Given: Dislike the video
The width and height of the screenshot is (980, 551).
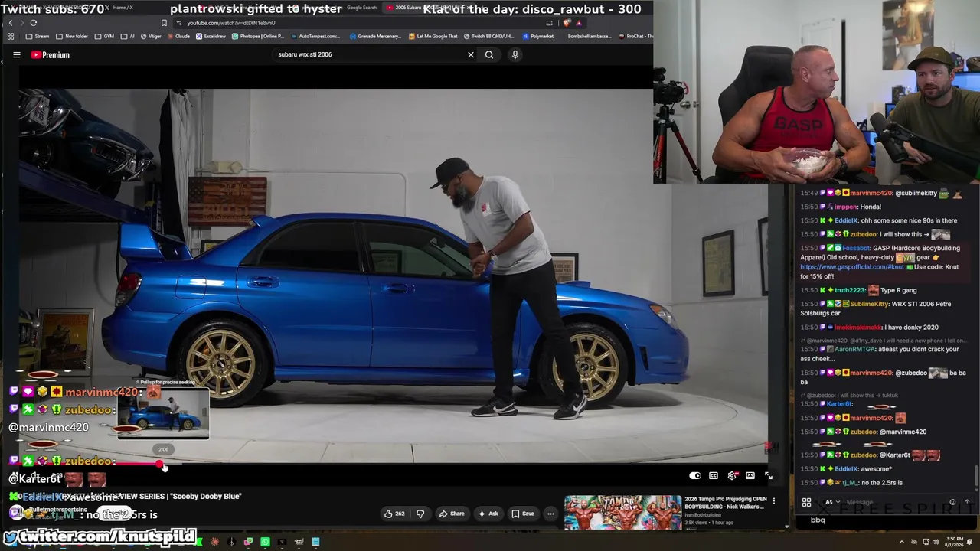Looking at the screenshot, I should pyautogui.click(x=420, y=514).
